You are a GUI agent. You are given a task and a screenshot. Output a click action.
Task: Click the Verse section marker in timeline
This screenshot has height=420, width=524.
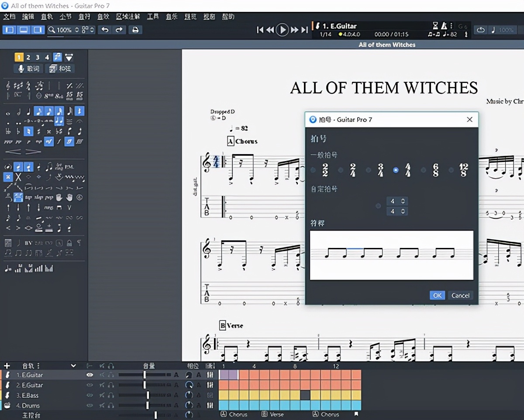coord(273,414)
